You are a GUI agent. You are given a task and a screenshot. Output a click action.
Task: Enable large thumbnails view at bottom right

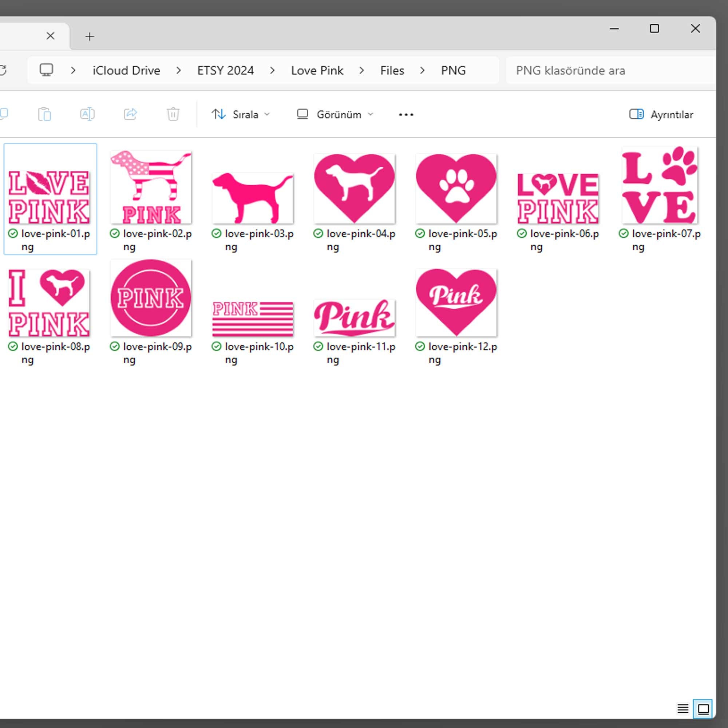[x=703, y=708]
